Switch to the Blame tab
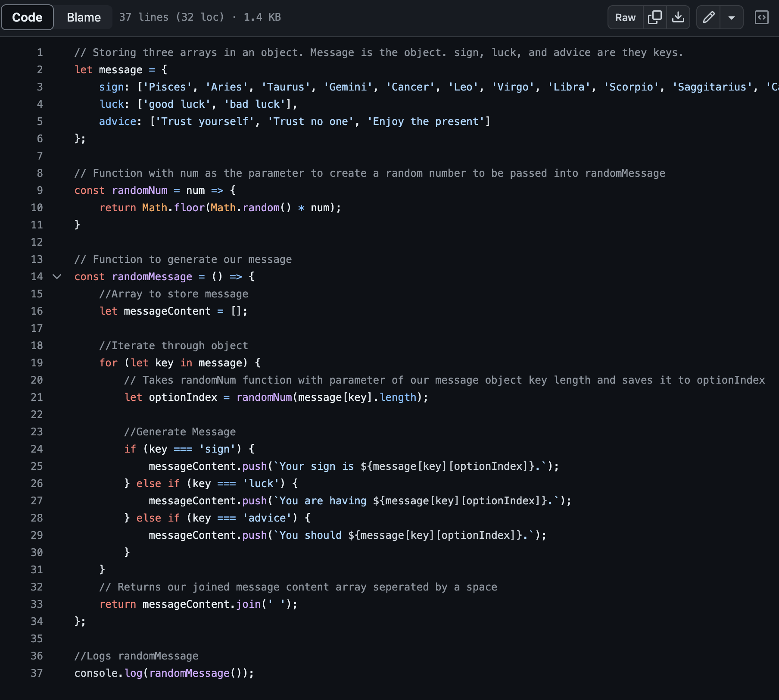Image resolution: width=779 pixels, height=700 pixels. pos(84,17)
